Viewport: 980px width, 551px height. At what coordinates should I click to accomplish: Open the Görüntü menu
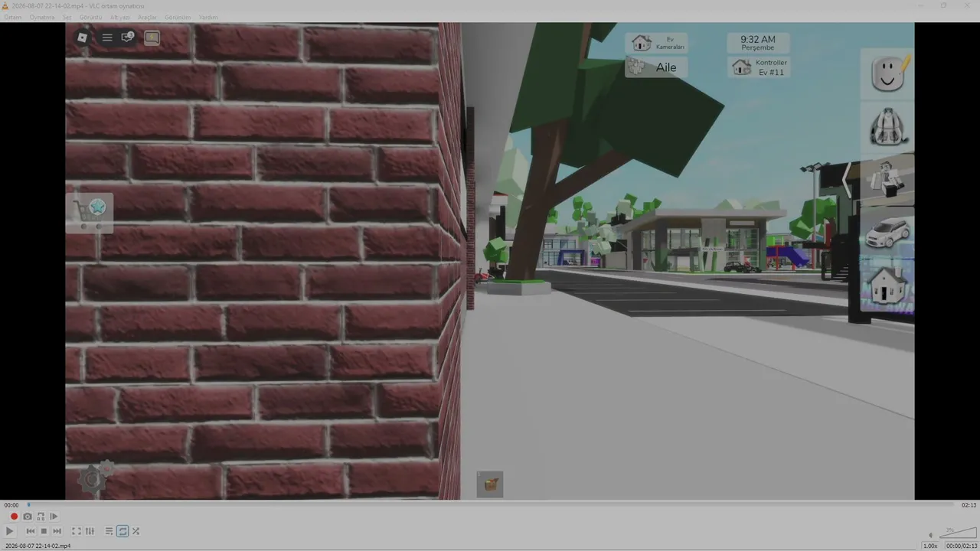coord(90,17)
